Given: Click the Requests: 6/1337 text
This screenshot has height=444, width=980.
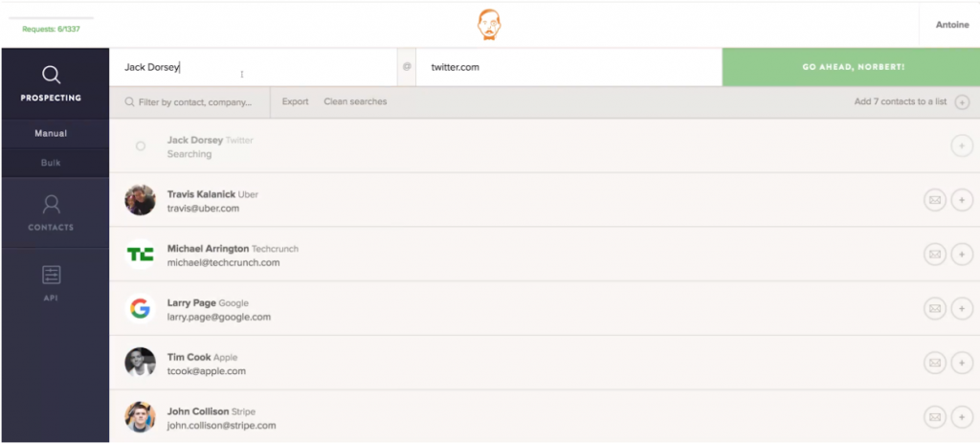Looking at the screenshot, I should tap(52, 29).
